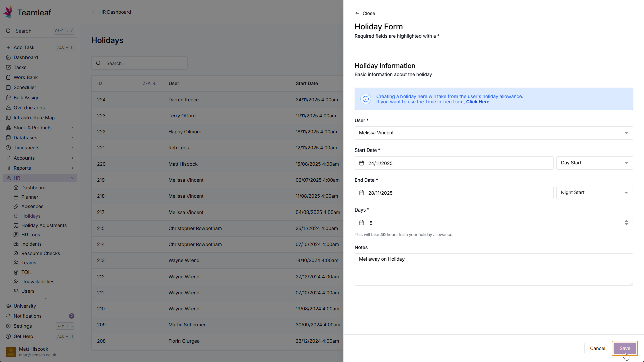Open the Night Start dropdown

pyautogui.click(x=594, y=193)
